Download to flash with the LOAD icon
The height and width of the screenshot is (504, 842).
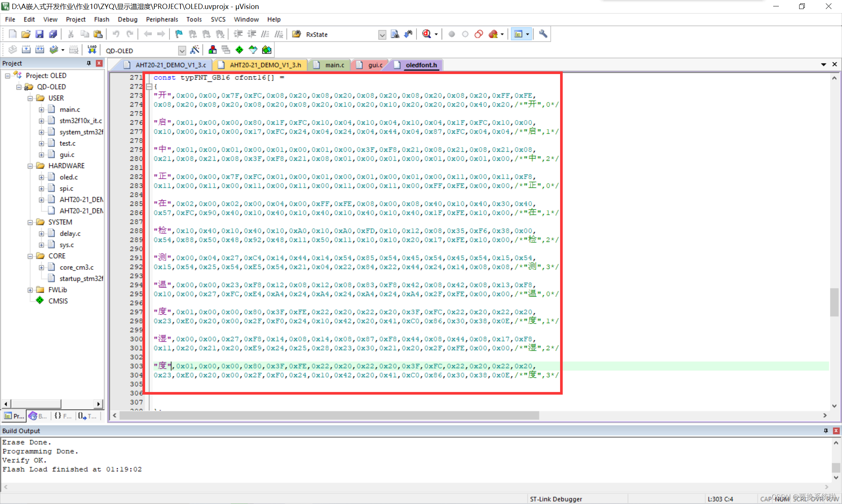click(92, 50)
